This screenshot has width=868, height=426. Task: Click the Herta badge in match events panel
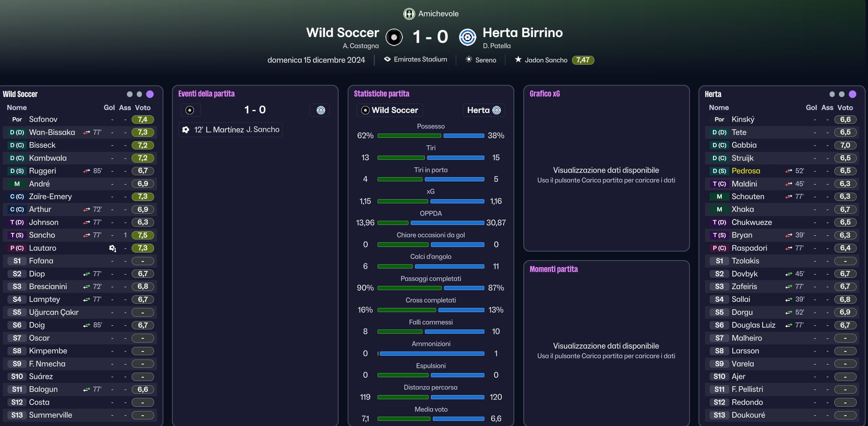320,110
